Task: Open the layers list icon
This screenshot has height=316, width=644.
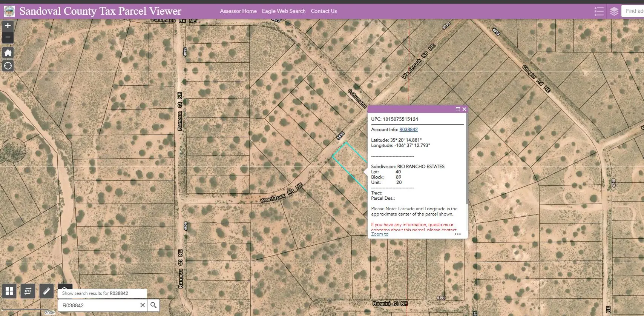Action: tap(614, 11)
